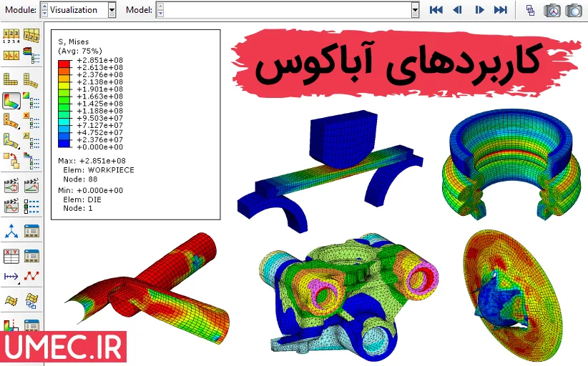588x366 pixels.
Task: Select the blue arrow path tool
Action: tap(11, 277)
